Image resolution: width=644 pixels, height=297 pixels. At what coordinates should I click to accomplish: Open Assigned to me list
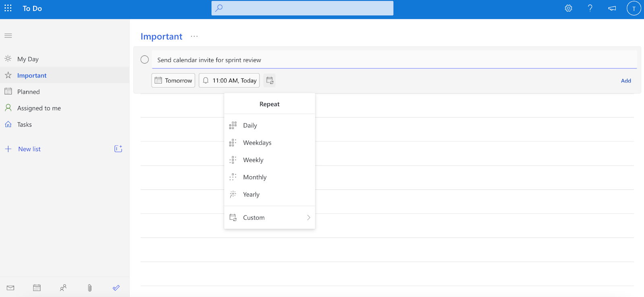pyautogui.click(x=64, y=108)
